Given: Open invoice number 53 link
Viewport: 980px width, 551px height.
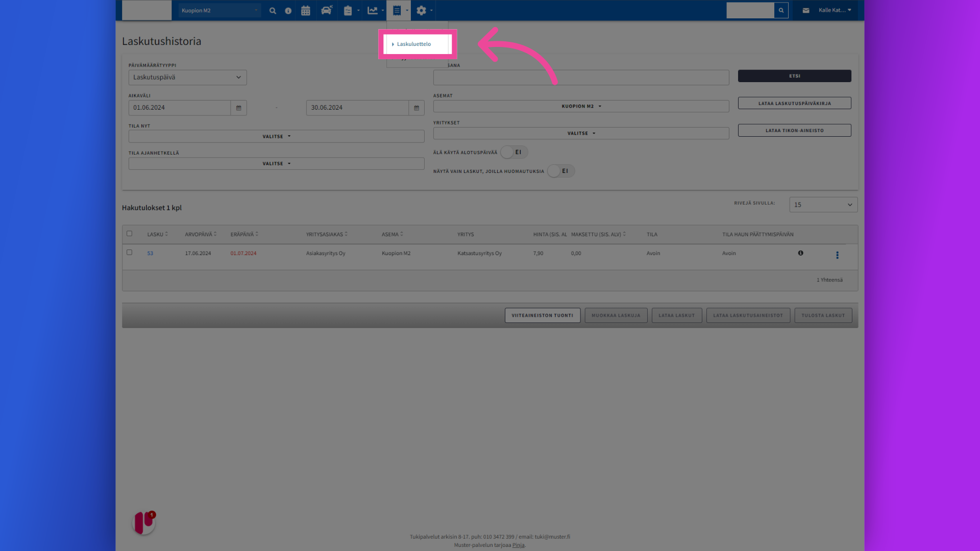Looking at the screenshot, I should click(x=150, y=254).
